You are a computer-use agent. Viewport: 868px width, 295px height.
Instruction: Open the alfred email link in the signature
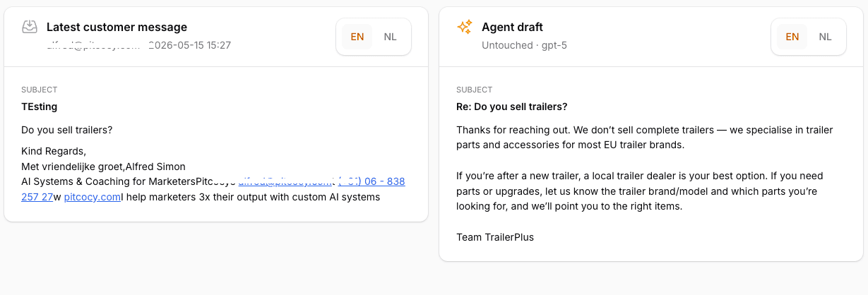click(285, 181)
